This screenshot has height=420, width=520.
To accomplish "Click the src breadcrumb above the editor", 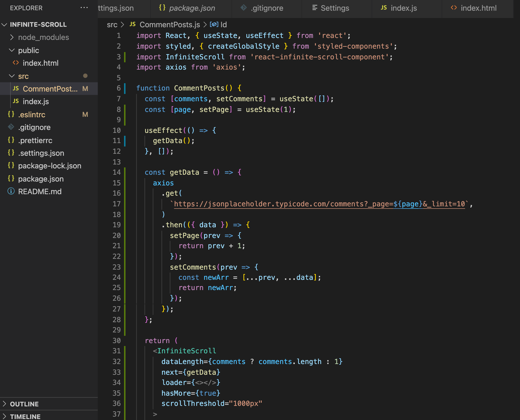I will pyautogui.click(x=112, y=25).
